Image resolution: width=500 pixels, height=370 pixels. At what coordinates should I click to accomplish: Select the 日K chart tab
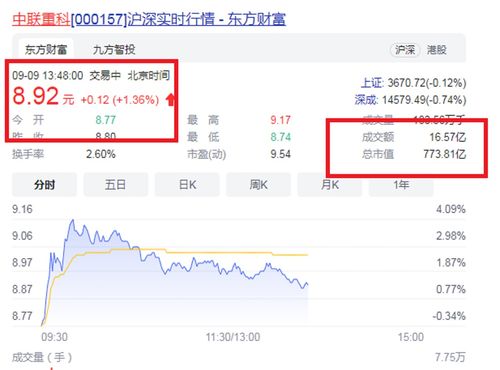187,184
